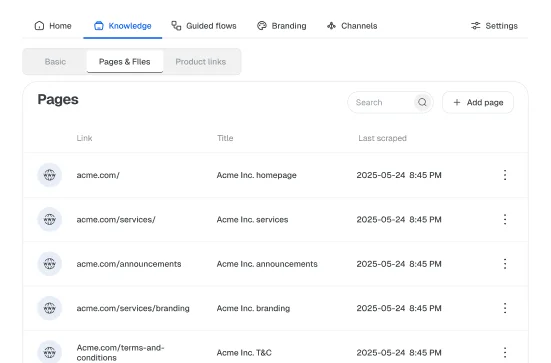The image size is (551, 363).
Task: Click the acme.com/services/branding link text
Action: pyautogui.click(x=133, y=308)
